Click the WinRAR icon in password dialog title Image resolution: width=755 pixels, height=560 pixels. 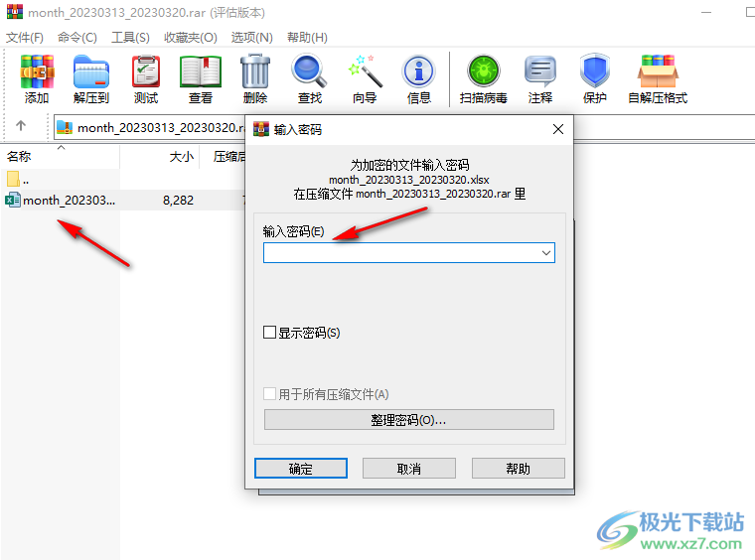(x=261, y=129)
